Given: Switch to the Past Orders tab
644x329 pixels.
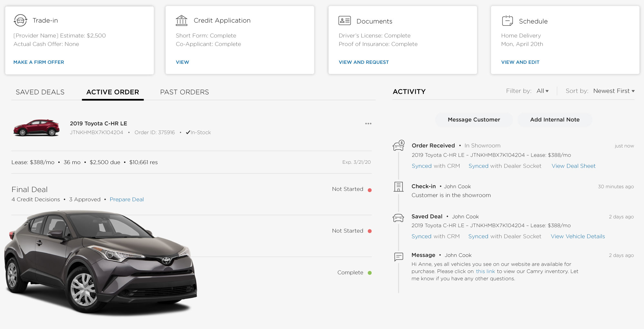Looking at the screenshot, I should (185, 92).
